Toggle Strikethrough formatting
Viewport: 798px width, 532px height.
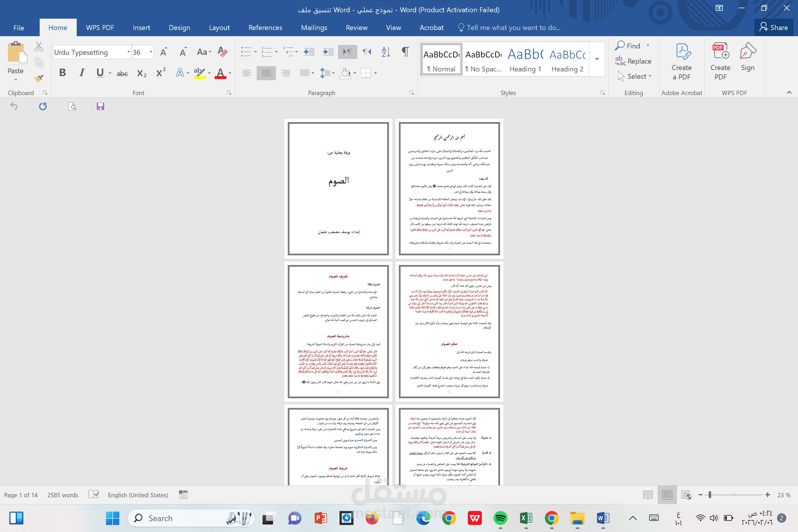click(x=122, y=73)
